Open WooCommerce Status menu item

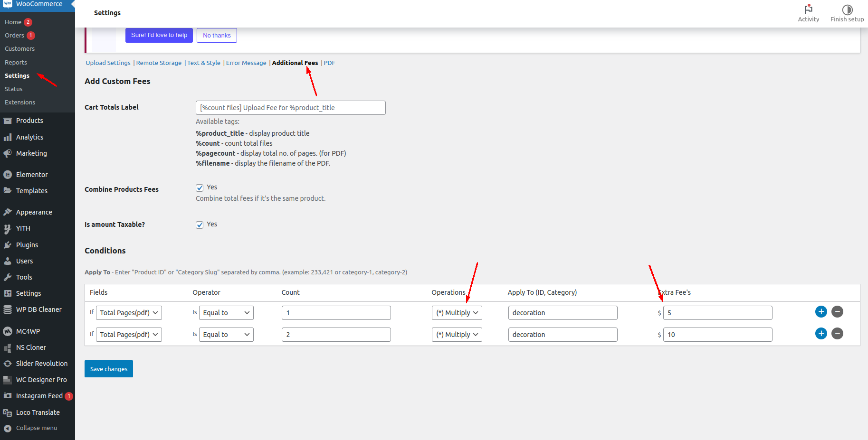coord(13,89)
